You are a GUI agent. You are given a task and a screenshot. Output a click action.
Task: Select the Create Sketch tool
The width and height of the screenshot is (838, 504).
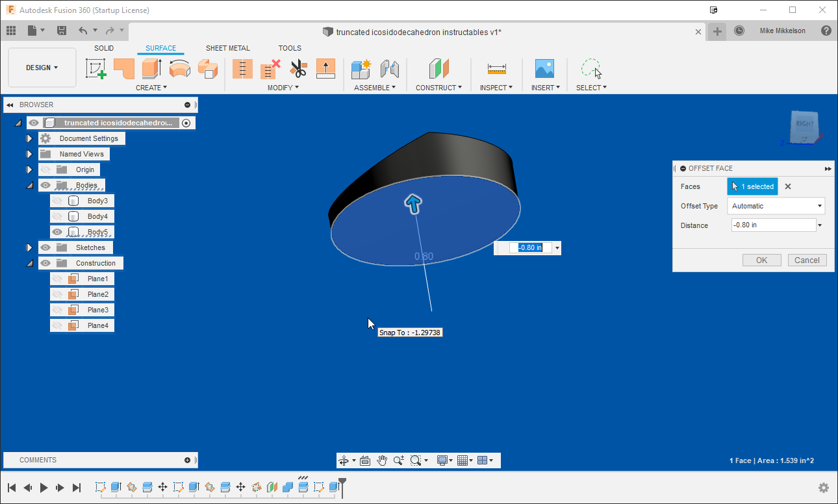(96, 68)
